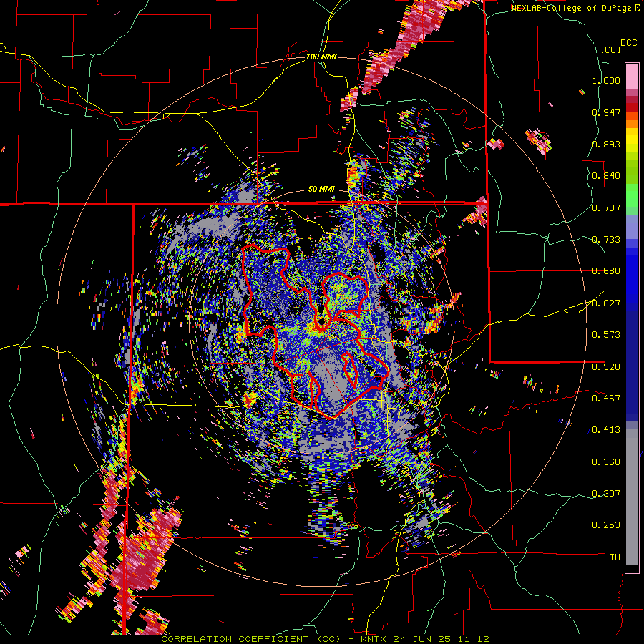Click the 0.947 legend value
This screenshot has width=644, height=644.
pyautogui.click(x=606, y=112)
